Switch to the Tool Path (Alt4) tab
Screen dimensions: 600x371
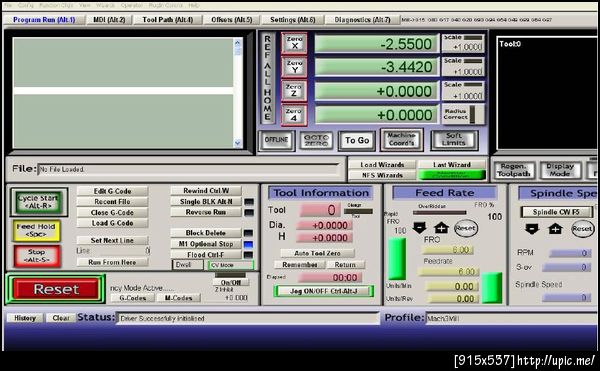click(x=168, y=20)
